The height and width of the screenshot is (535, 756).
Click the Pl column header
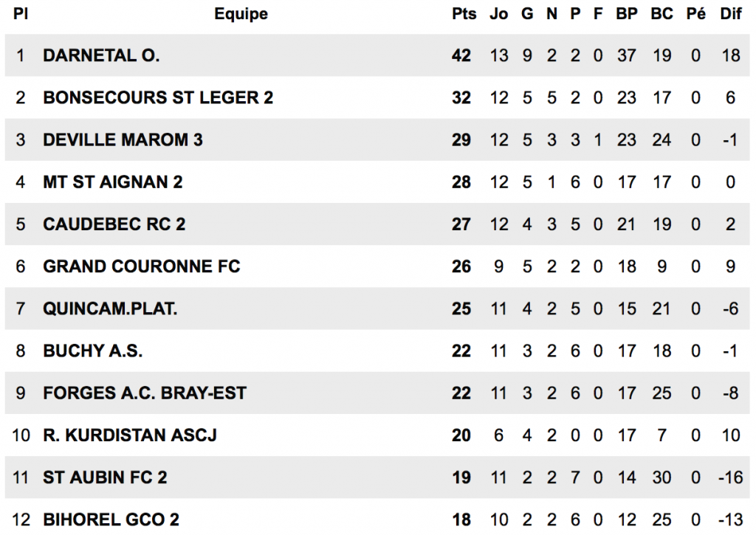(x=21, y=14)
